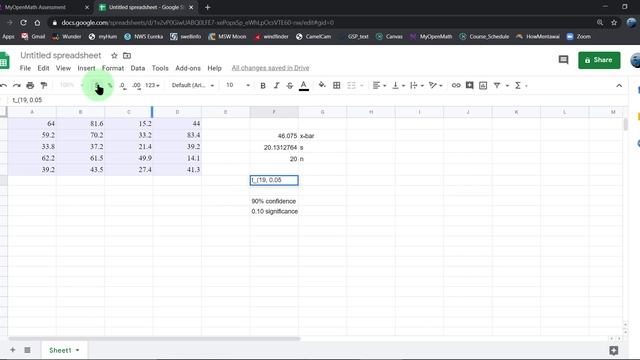Create a filter

497,85
